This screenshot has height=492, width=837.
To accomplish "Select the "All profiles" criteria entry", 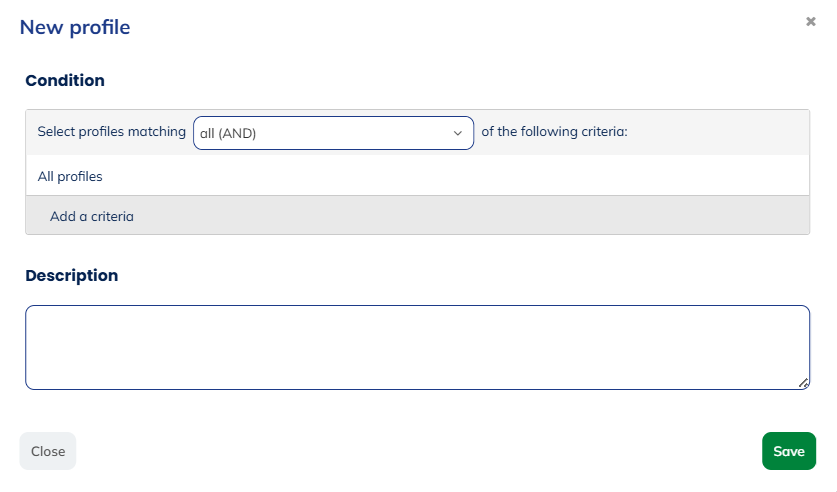I will click(70, 177).
